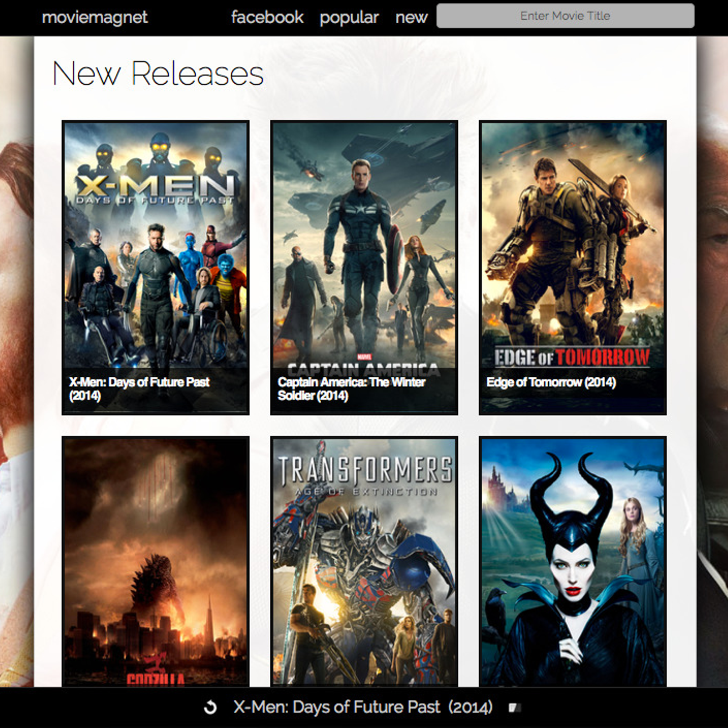Open the moviemagnet home logo
The width and height of the screenshot is (728, 728).
pyautogui.click(x=95, y=17)
